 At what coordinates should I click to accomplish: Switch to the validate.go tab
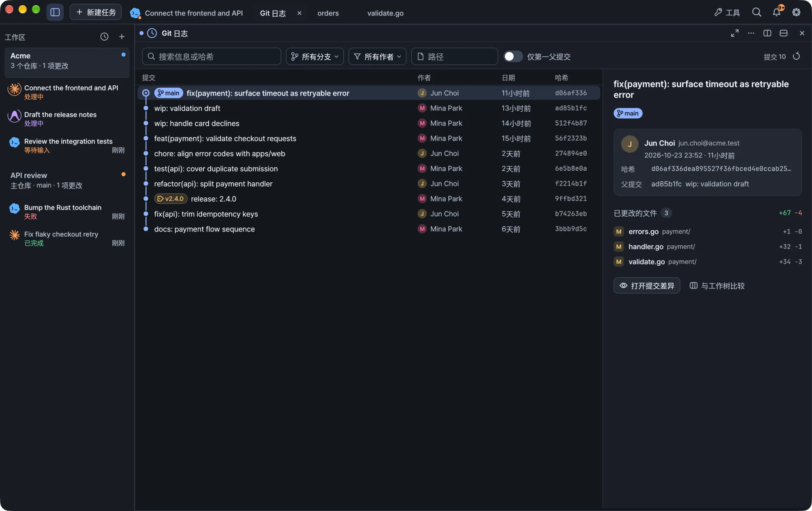pyautogui.click(x=385, y=13)
